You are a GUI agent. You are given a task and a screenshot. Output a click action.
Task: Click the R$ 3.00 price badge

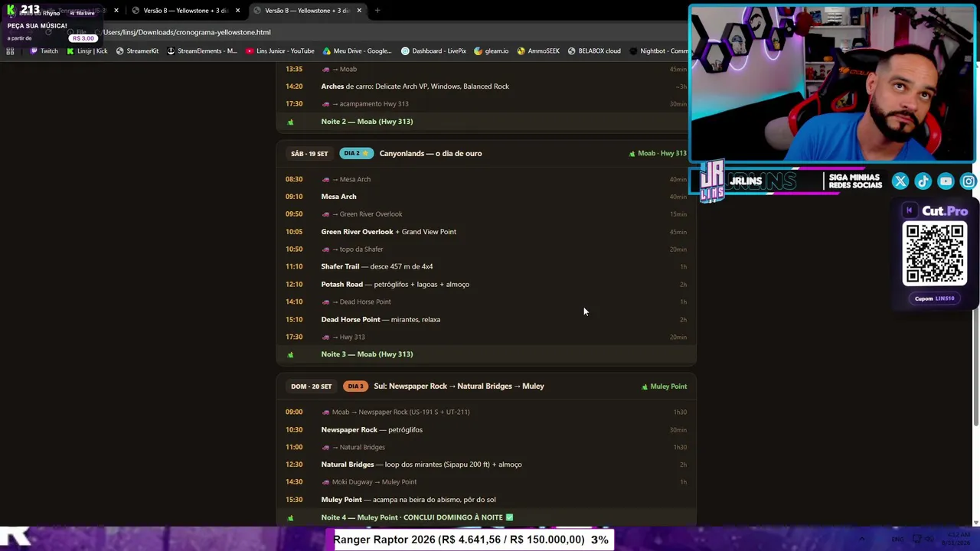pyautogui.click(x=83, y=38)
